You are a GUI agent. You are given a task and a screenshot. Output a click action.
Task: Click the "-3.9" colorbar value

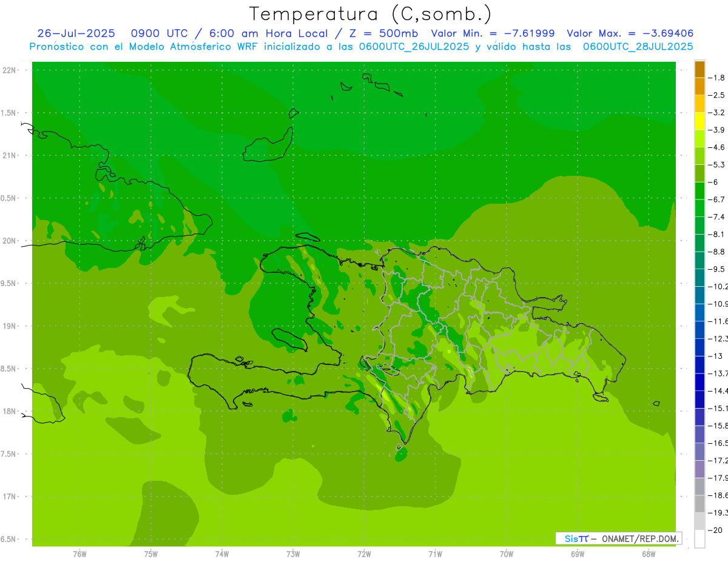[x=716, y=130]
